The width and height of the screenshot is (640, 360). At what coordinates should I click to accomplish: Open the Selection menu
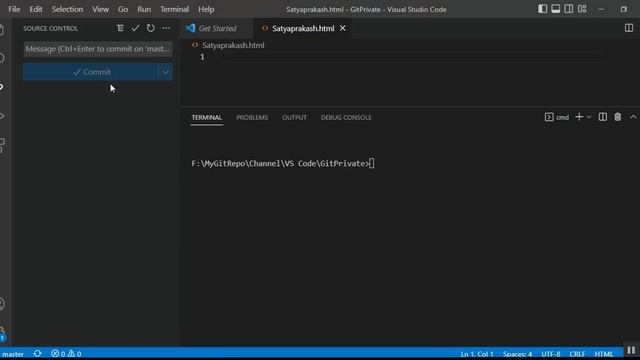pyautogui.click(x=67, y=9)
